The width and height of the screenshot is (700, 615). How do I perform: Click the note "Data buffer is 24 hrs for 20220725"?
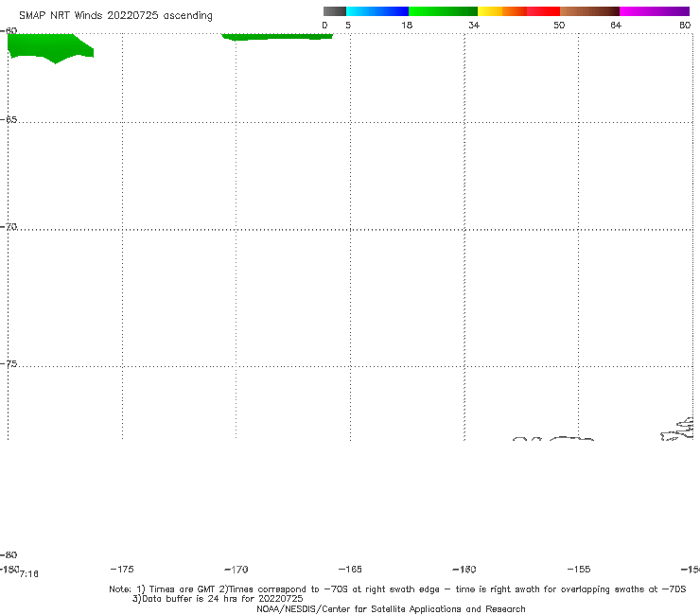click(x=222, y=599)
